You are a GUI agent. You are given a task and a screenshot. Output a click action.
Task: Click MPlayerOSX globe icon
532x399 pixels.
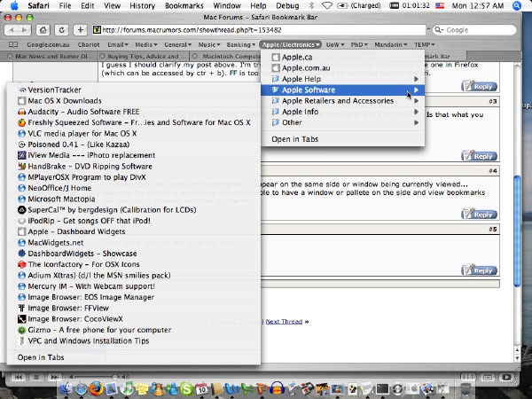click(x=21, y=177)
